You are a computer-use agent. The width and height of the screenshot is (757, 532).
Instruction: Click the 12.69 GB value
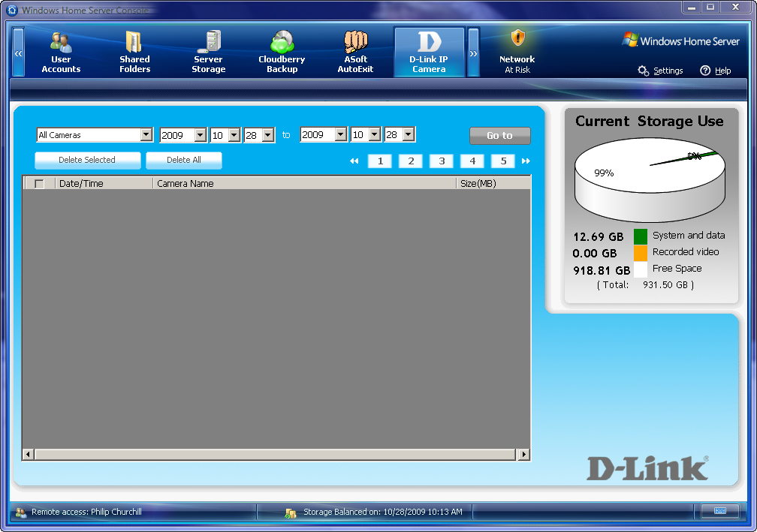click(x=598, y=237)
